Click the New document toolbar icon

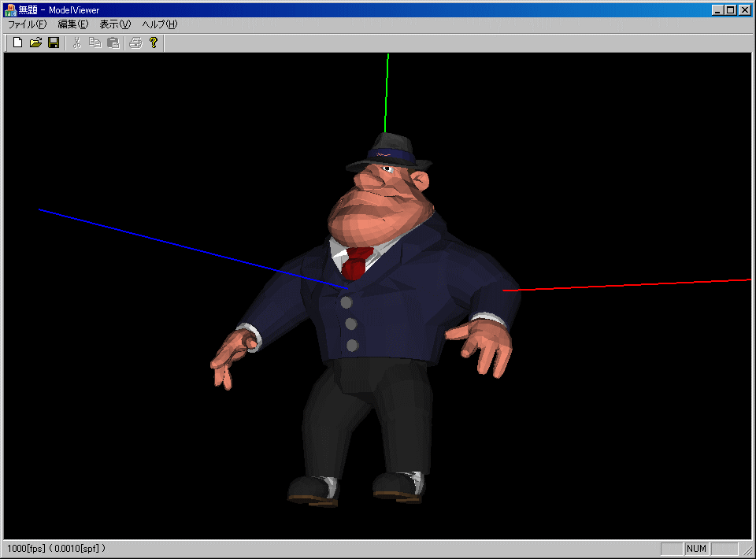click(x=17, y=43)
